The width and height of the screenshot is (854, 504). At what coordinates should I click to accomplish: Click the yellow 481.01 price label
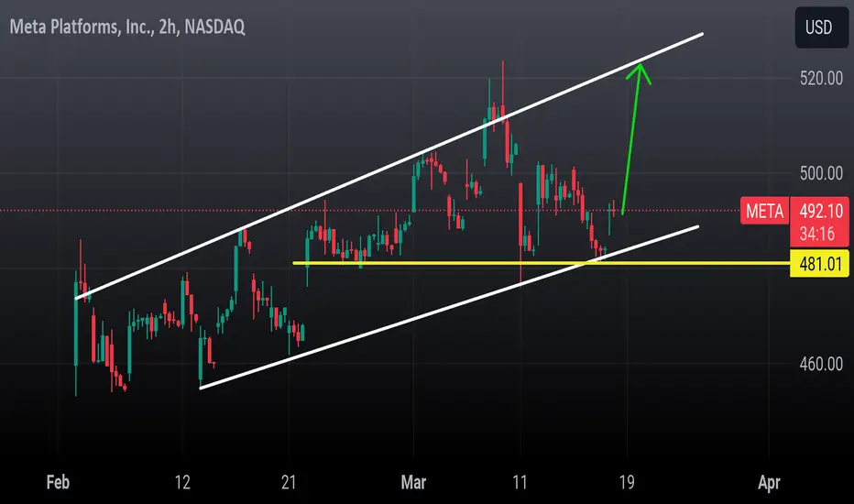(819, 264)
